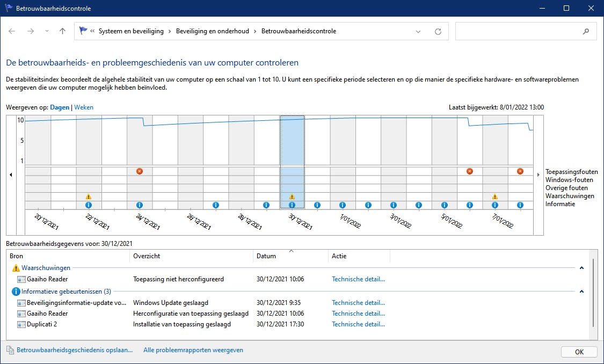Open Technische details for Duplicati 2
The height and width of the screenshot is (364, 604).
coord(359,324)
